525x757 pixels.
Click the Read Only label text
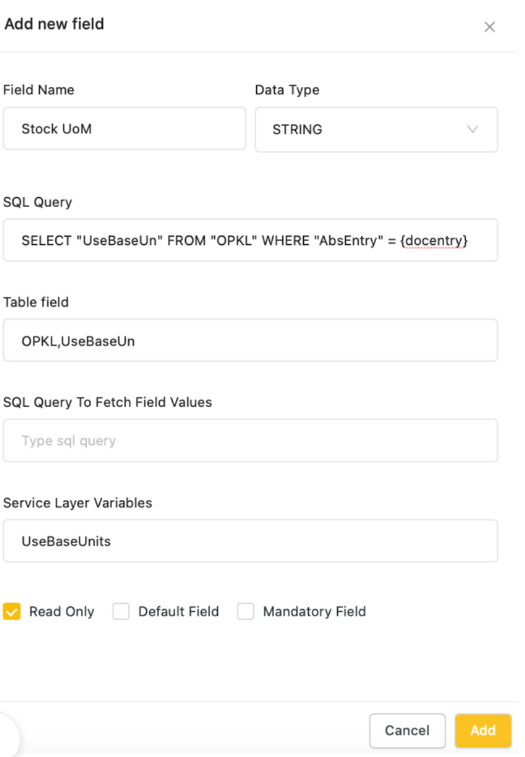coord(62,612)
